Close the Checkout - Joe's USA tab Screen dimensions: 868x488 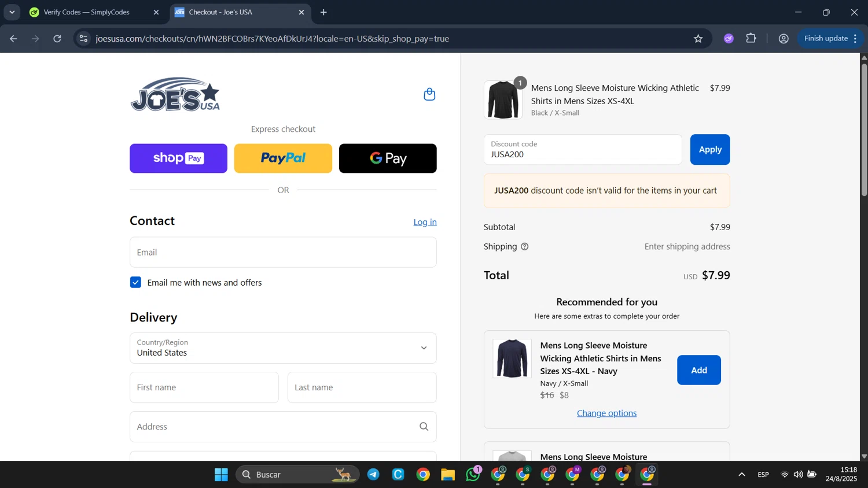point(301,12)
